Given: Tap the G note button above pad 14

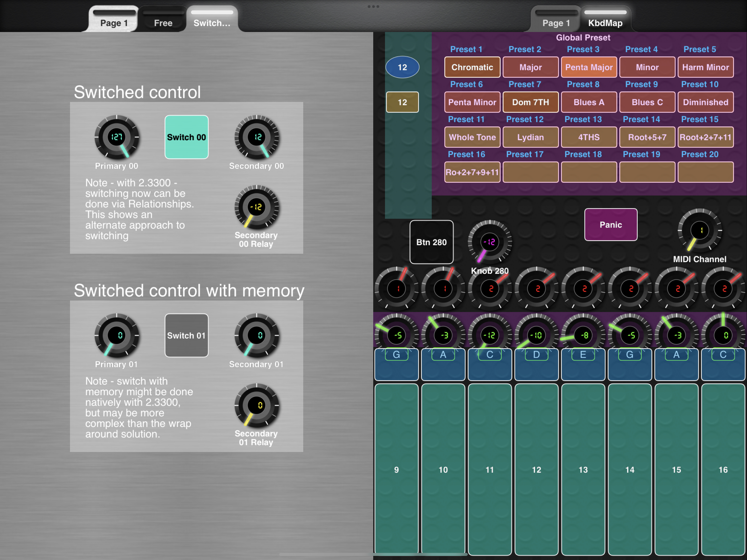Looking at the screenshot, I should tap(630, 365).
